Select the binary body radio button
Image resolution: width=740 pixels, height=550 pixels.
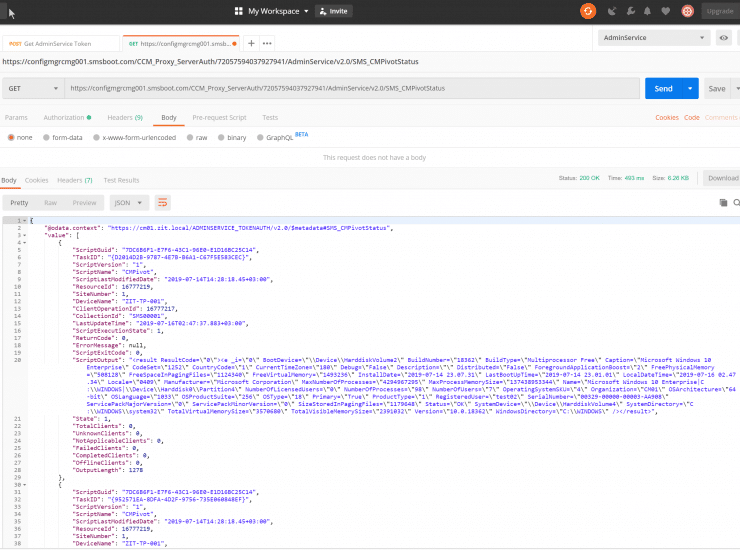[232, 137]
